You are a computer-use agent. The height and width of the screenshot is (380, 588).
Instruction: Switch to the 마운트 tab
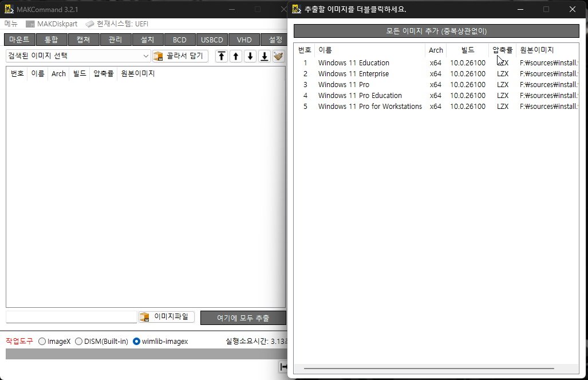tap(19, 40)
